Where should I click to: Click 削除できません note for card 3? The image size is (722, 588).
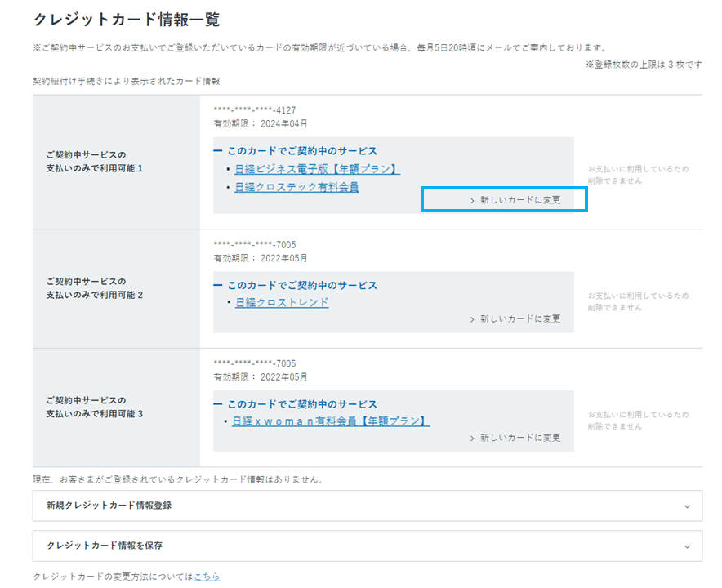point(615,426)
